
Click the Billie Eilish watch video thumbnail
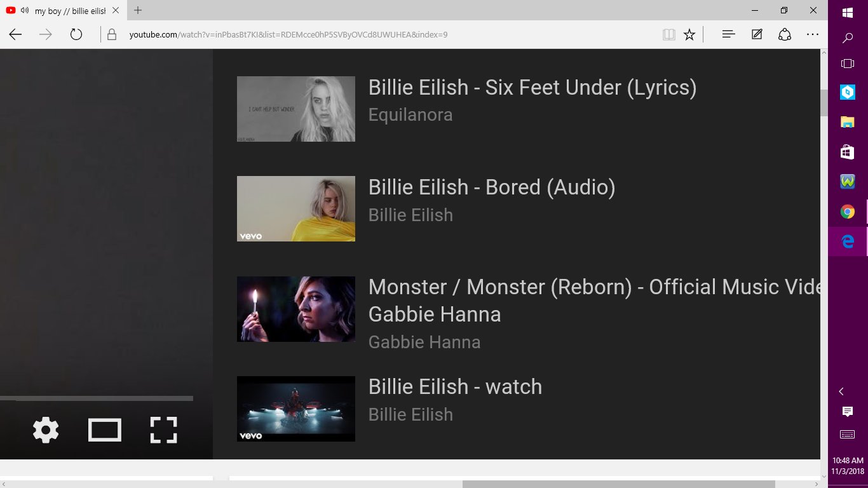296,409
